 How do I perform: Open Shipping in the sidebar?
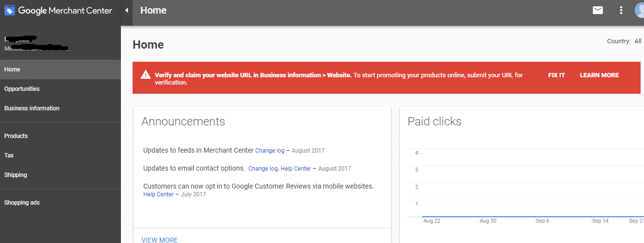tap(60, 175)
